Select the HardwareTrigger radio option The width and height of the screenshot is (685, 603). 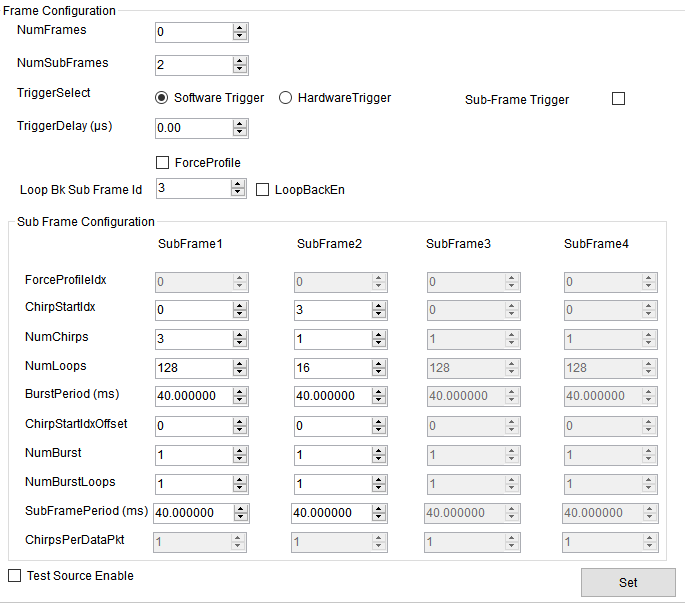[x=286, y=98]
